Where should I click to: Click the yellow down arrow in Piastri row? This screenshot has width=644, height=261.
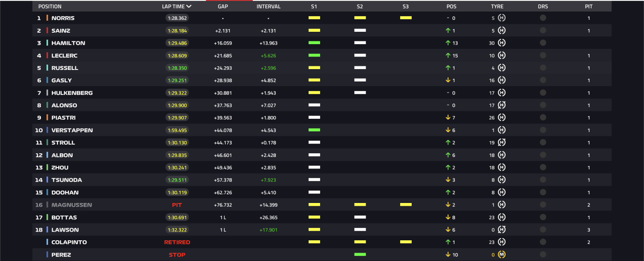coord(448,117)
